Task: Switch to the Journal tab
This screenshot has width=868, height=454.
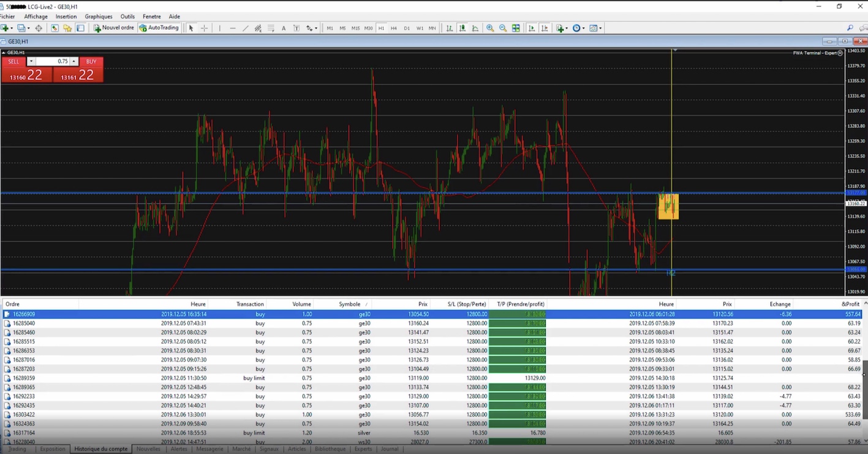Action: click(x=390, y=449)
